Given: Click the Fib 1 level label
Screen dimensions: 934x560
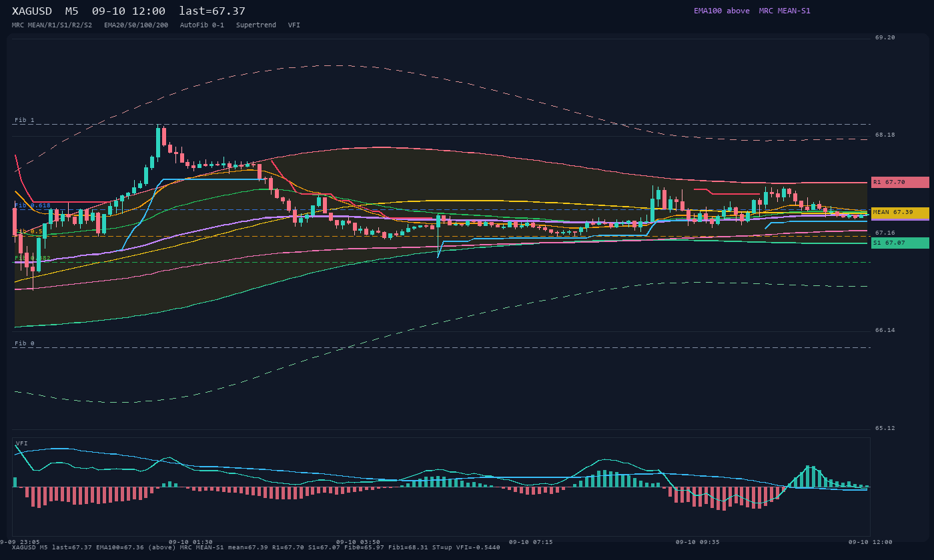Looking at the screenshot, I should [25, 121].
